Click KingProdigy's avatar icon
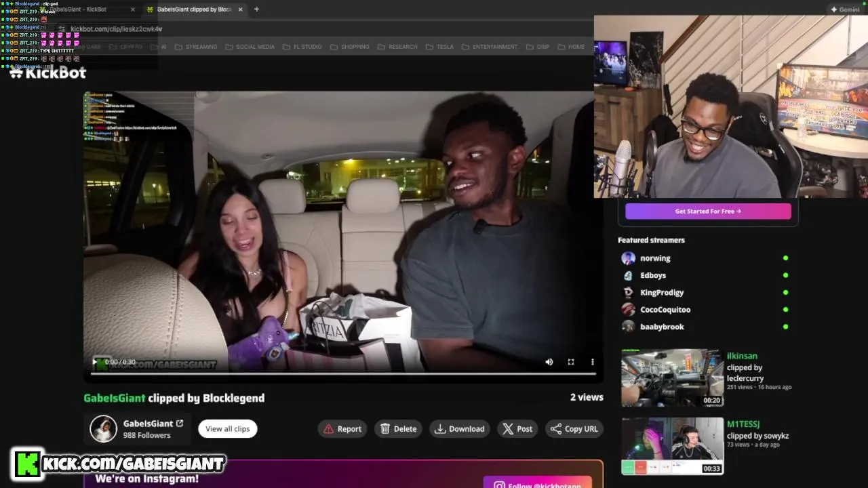 628,292
